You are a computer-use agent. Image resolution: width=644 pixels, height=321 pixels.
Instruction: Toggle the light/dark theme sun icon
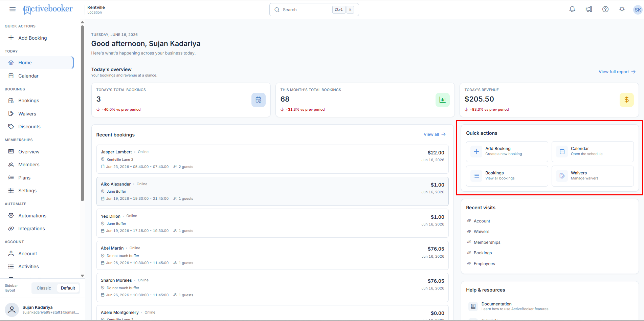pyautogui.click(x=622, y=9)
